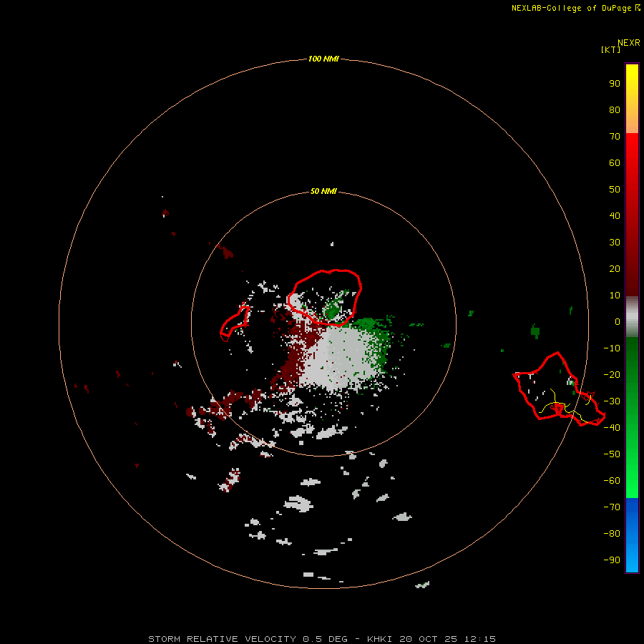Click the 50 NMI range ring label
Viewport: 644px width, 644px height.
323,191
